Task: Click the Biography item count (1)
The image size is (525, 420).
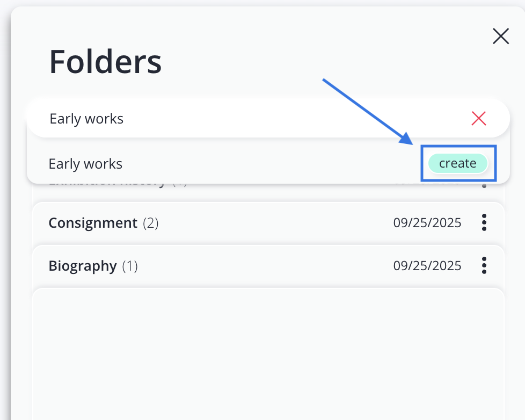Action: click(x=130, y=266)
